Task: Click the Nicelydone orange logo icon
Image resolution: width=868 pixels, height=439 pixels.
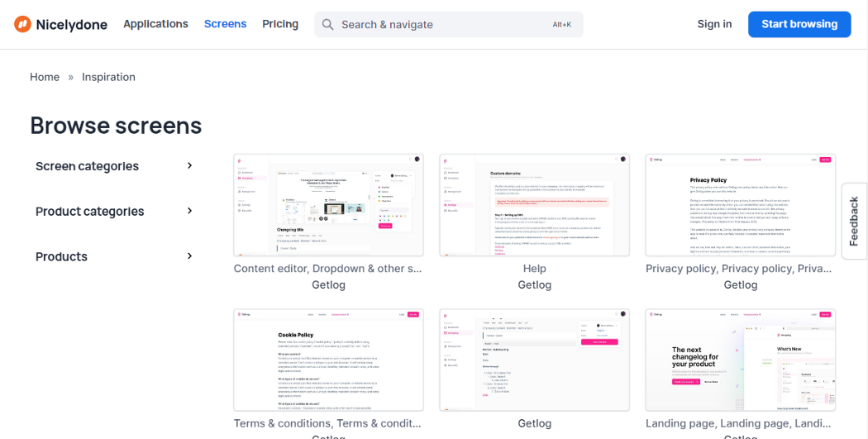Action: point(22,24)
